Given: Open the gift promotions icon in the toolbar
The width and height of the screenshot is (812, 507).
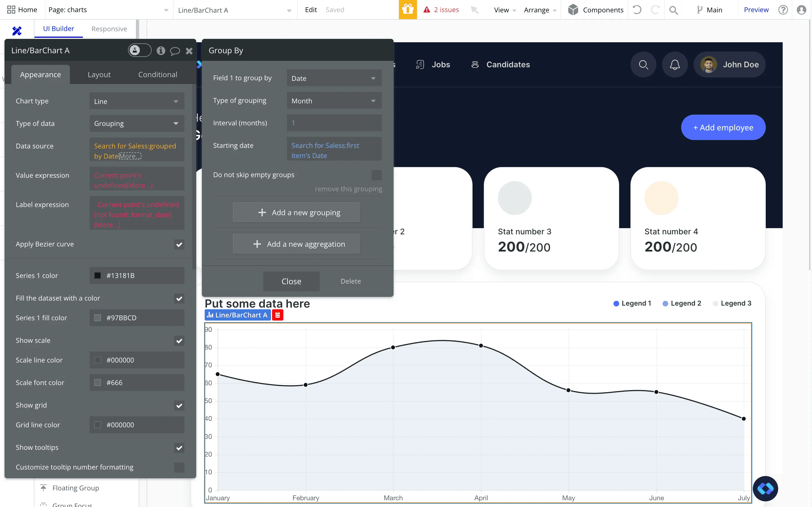Looking at the screenshot, I should [408, 10].
